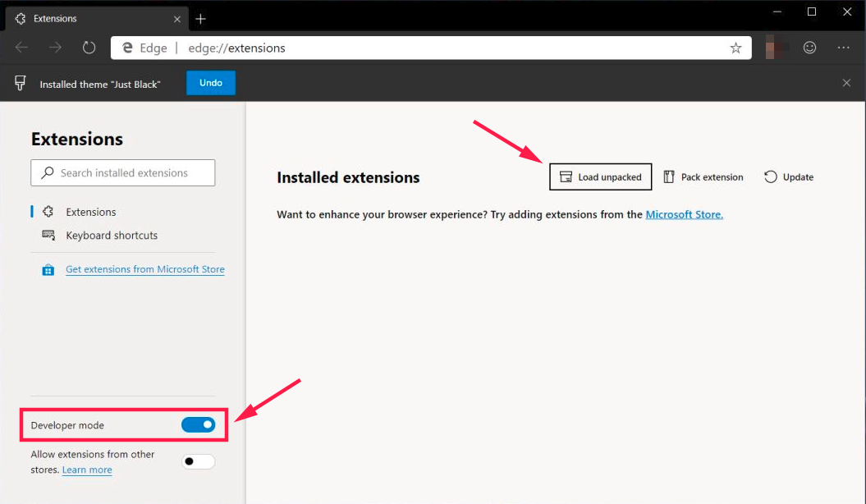Click the Installed theme "Just Black" message
866x504 pixels.
pos(100,85)
